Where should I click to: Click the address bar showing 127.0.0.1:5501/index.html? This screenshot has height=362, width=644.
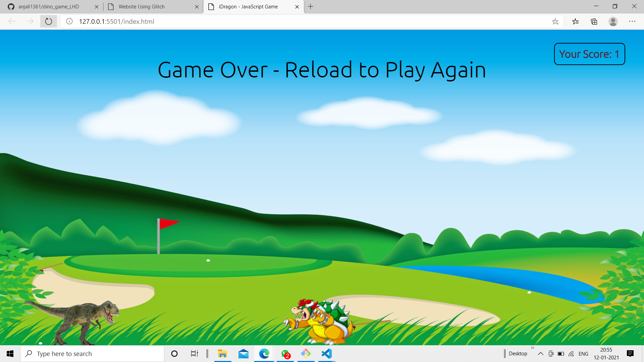click(x=268, y=21)
